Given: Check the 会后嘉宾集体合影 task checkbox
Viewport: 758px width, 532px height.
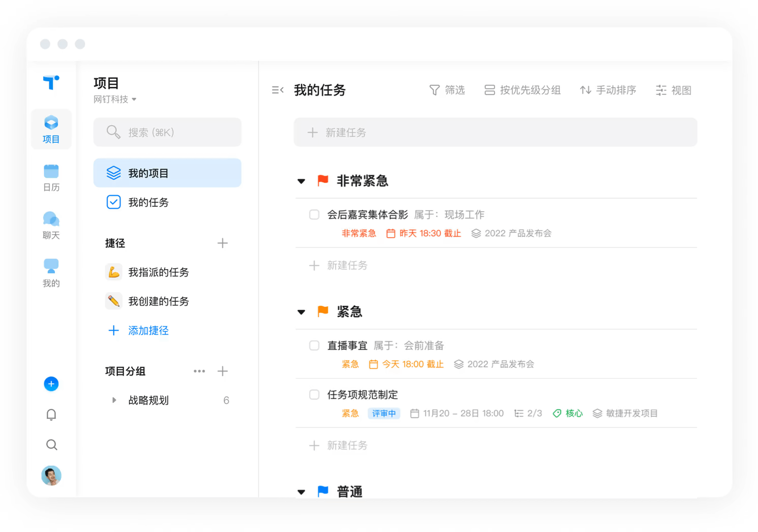Looking at the screenshot, I should point(314,215).
